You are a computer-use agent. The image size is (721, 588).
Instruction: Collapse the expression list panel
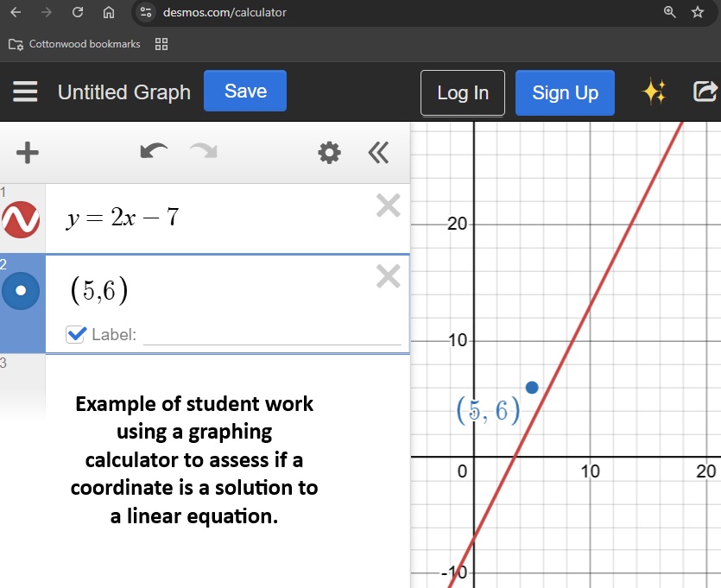[378, 153]
